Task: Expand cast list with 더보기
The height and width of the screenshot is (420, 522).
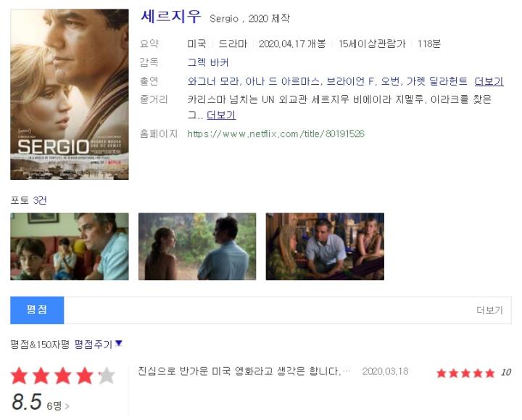Action: point(489,81)
